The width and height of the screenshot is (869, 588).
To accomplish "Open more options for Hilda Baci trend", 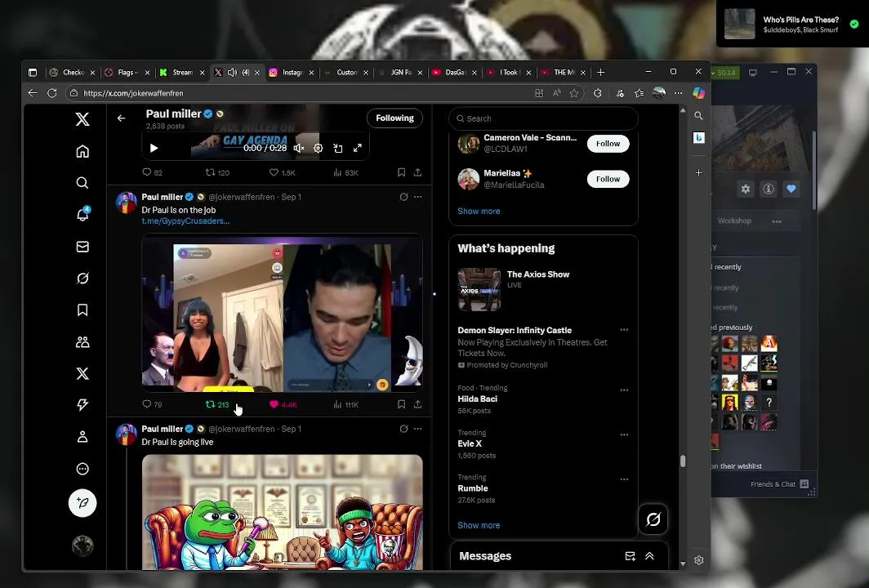I will click(x=624, y=390).
